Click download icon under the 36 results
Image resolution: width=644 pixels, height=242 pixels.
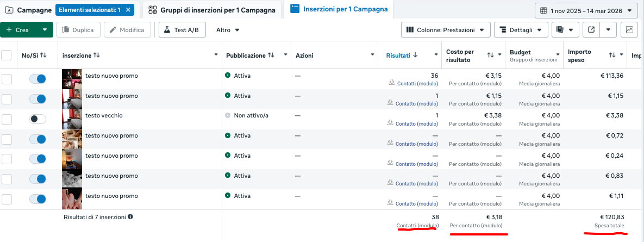coord(391,83)
